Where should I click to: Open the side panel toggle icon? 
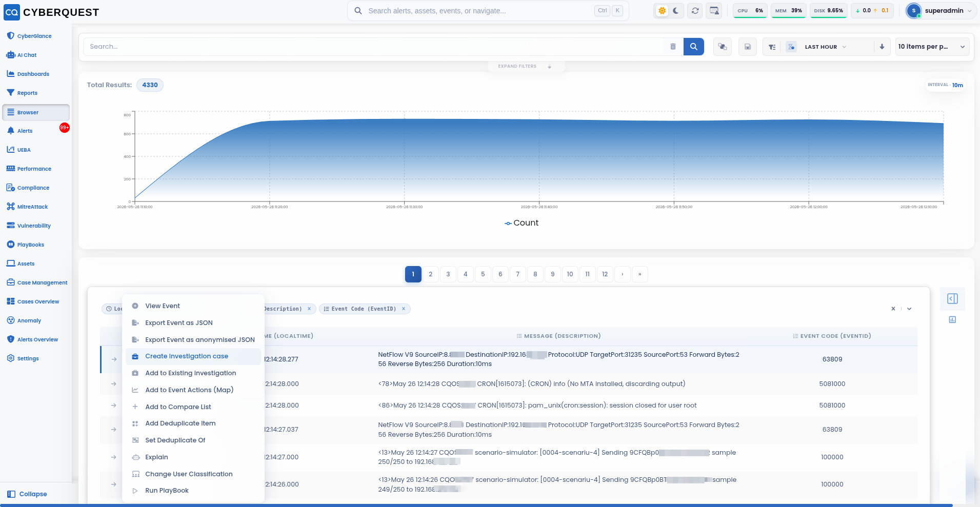pos(952,299)
